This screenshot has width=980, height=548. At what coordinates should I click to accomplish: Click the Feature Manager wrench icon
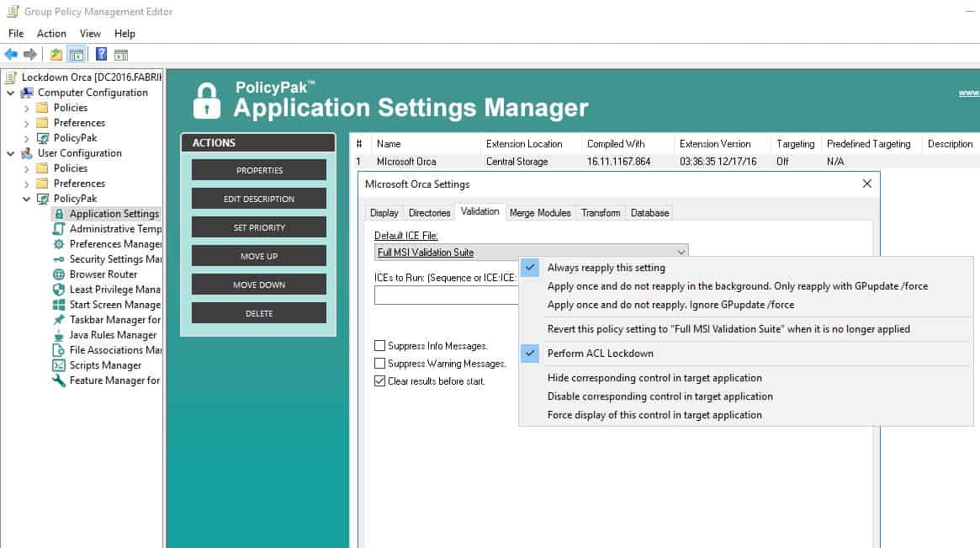tap(59, 380)
